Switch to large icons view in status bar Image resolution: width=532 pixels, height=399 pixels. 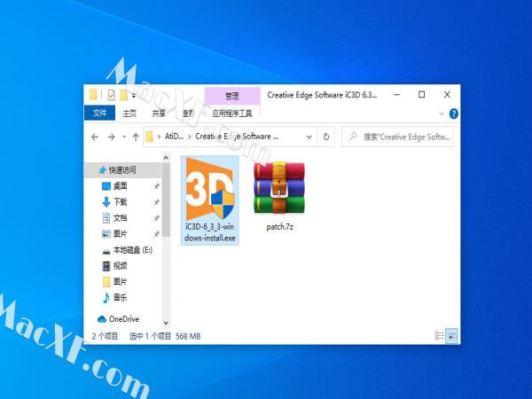(x=451, y=336)
